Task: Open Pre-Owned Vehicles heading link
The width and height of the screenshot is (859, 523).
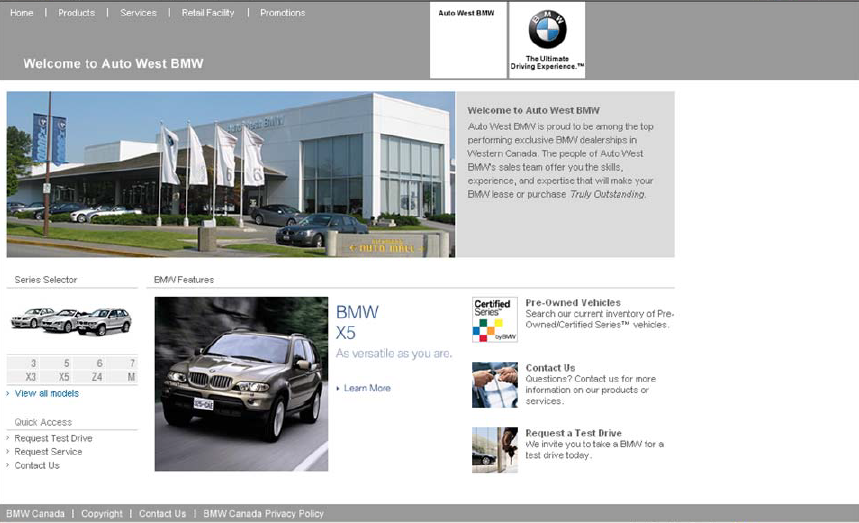Action: 573,302
